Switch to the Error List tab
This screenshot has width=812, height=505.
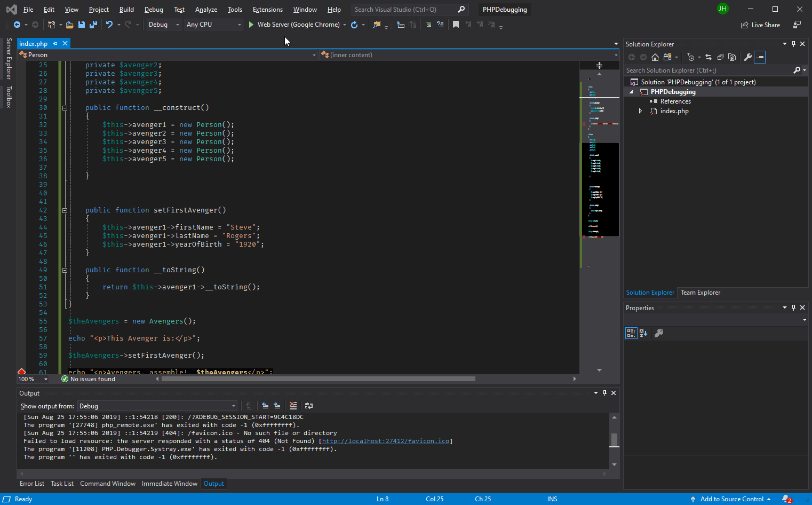click(32, 484)
